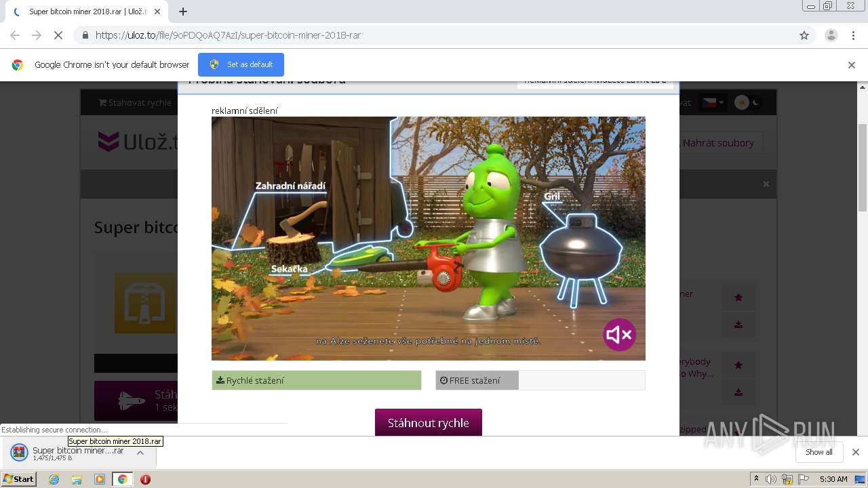Click the network tray icon
The image size is (868, 488).
pyautogui.click(x=787, y=479)
